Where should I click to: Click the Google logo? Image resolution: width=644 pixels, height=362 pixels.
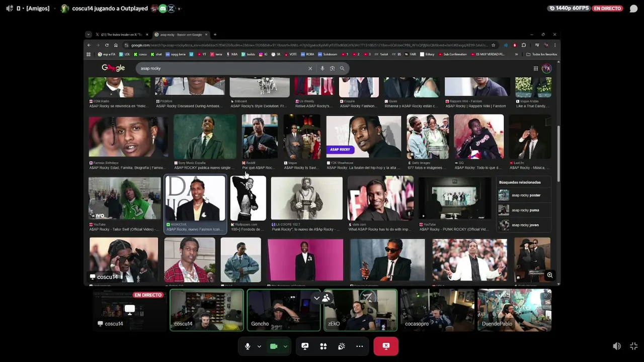click(x=113, y=68)
